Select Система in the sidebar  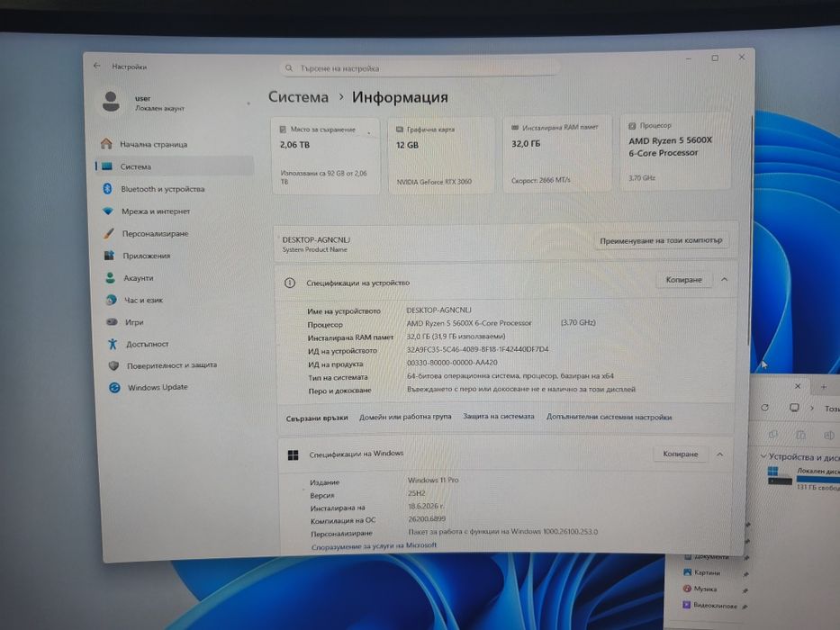click(x=175, y=166)
